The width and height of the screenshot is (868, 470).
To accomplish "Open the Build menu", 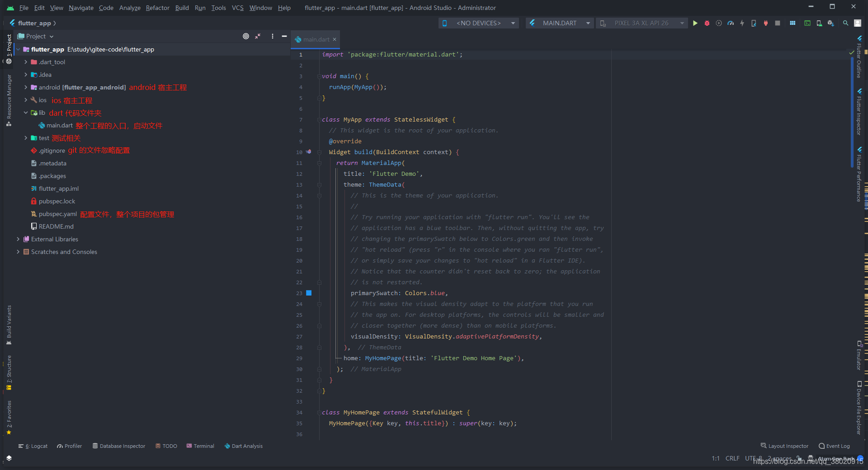I will click(x=182, y=8).
